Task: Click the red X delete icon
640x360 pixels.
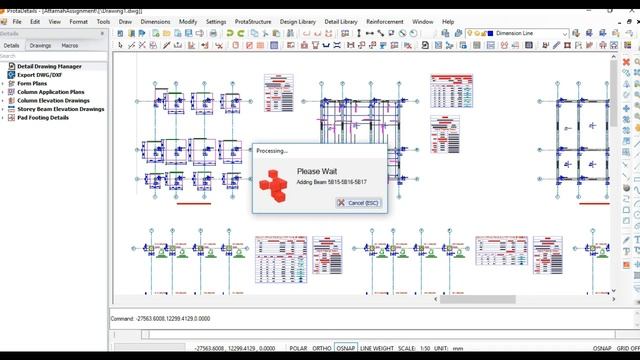Action: (626, 62)
